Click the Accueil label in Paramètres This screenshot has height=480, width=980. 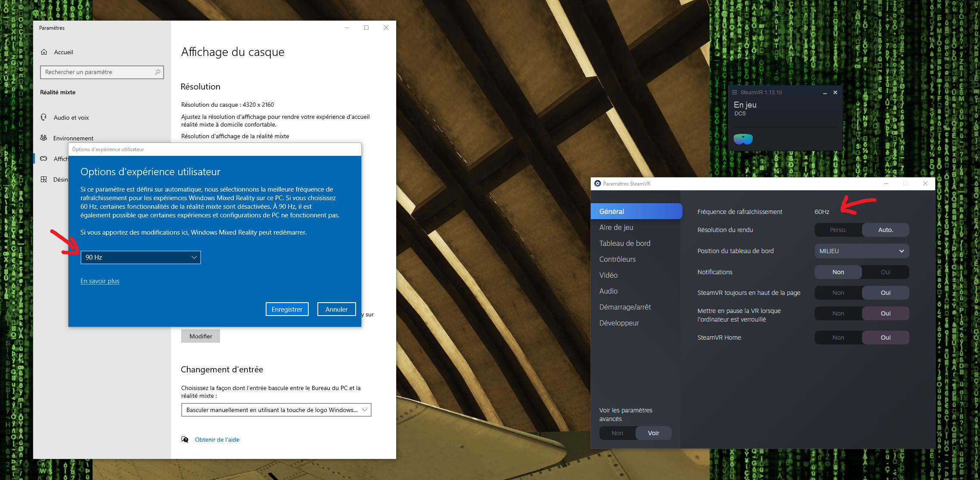[x=64, y=52]
